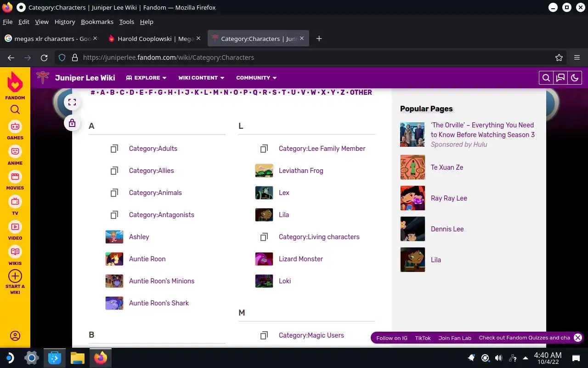Open a new browser tab
The height and width of the screenshot is (368, 588).
tap(319, 39)
